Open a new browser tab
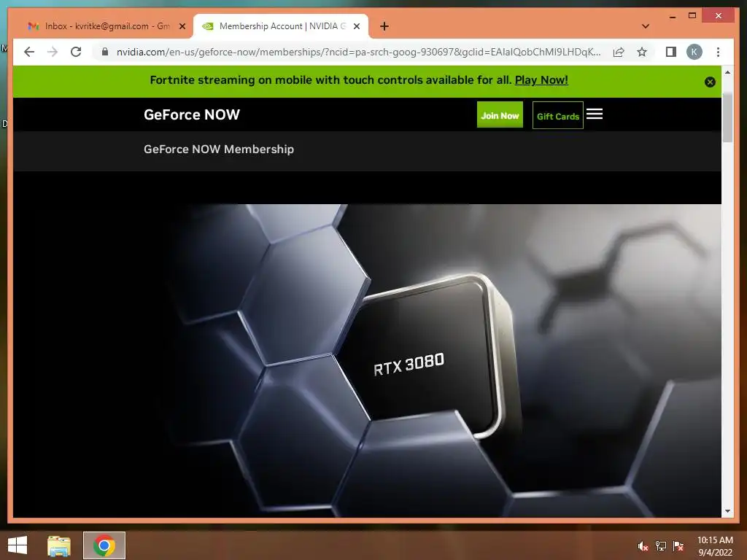 tap(384, 26)
